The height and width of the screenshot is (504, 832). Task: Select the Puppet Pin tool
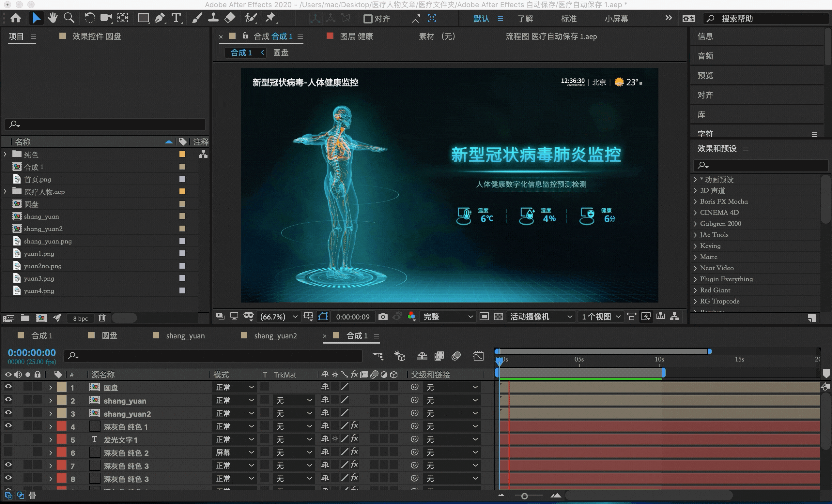click(270, 18)
